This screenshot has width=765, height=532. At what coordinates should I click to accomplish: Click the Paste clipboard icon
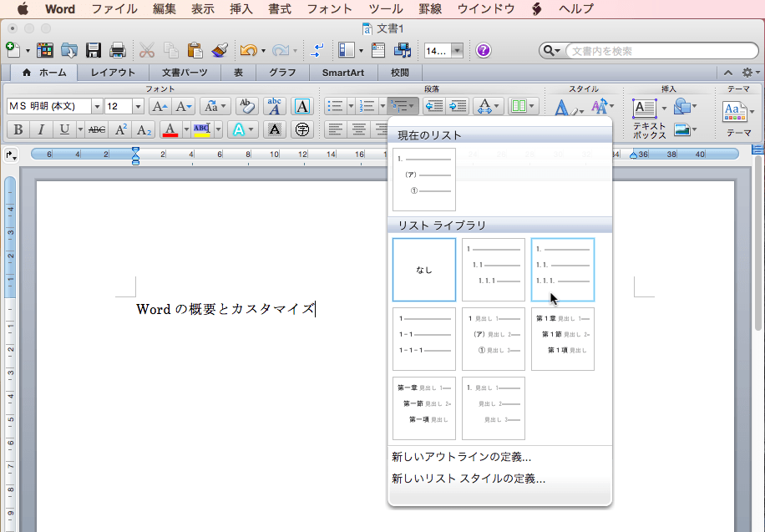(x=195, y=50)
